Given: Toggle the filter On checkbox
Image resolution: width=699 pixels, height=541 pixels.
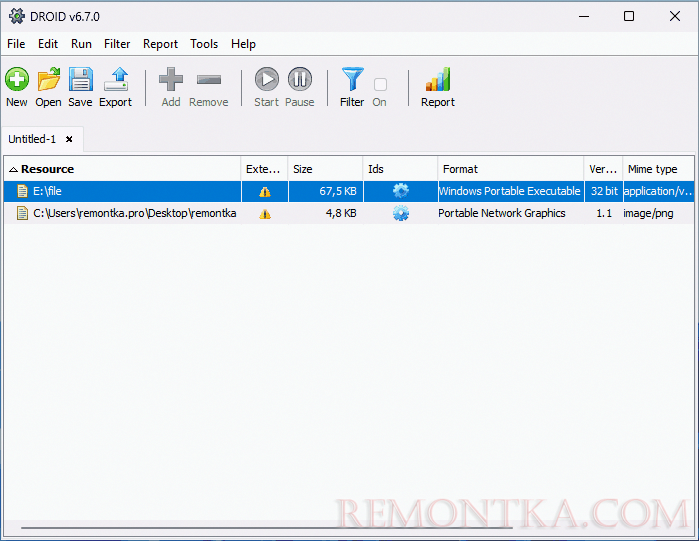Looking at the screenshot, I should pyautogui.click(x=380, y=84).
